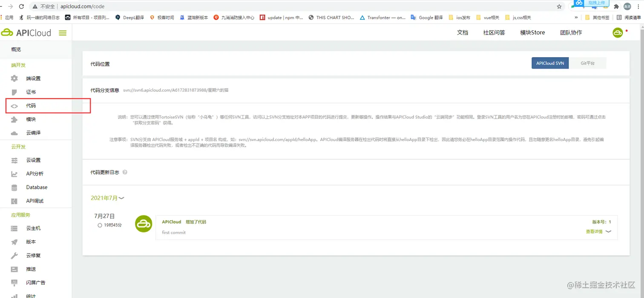Select the 代码 code brackets icon
The image size is (644, 298).
(x=14, y=106)
